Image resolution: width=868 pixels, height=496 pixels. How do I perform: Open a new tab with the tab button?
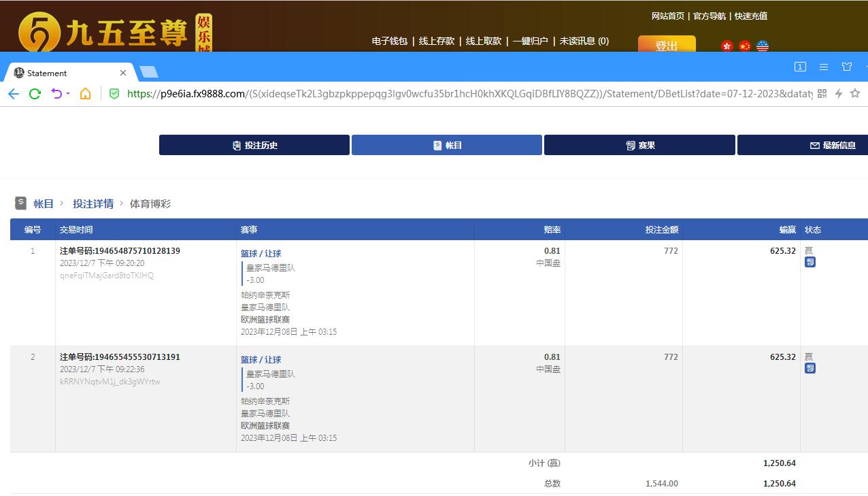pos(148,72)
